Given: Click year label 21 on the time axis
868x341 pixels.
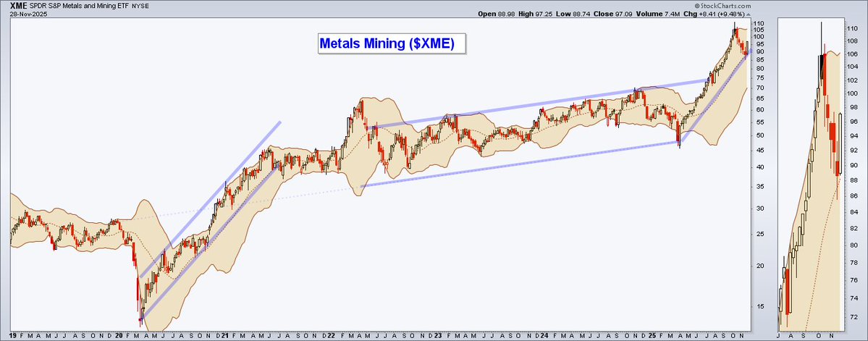Looking at the screenshot, I should tap(224, 335).
